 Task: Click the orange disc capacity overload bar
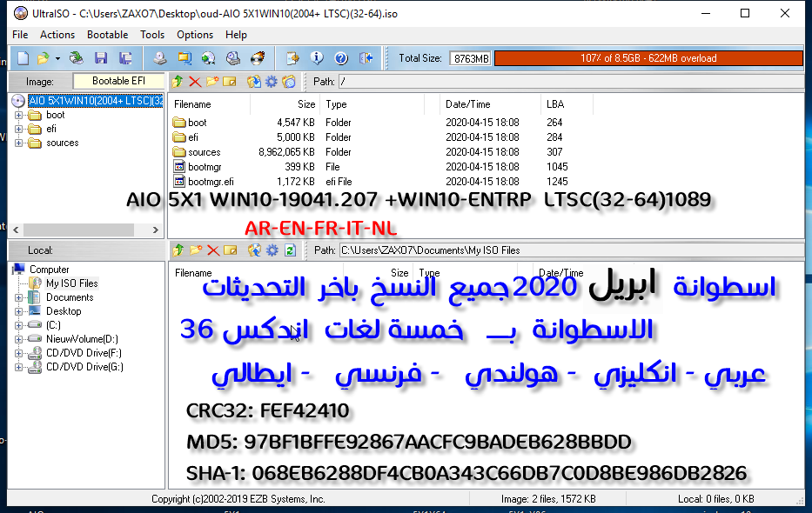pyautogui.click(x=648, y=58)
